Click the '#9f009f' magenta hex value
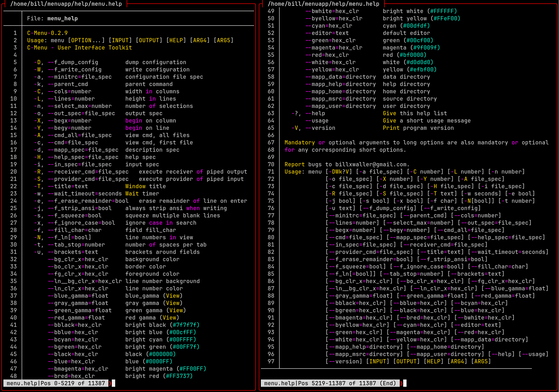The image size is (559, 392). coord(425,48)
